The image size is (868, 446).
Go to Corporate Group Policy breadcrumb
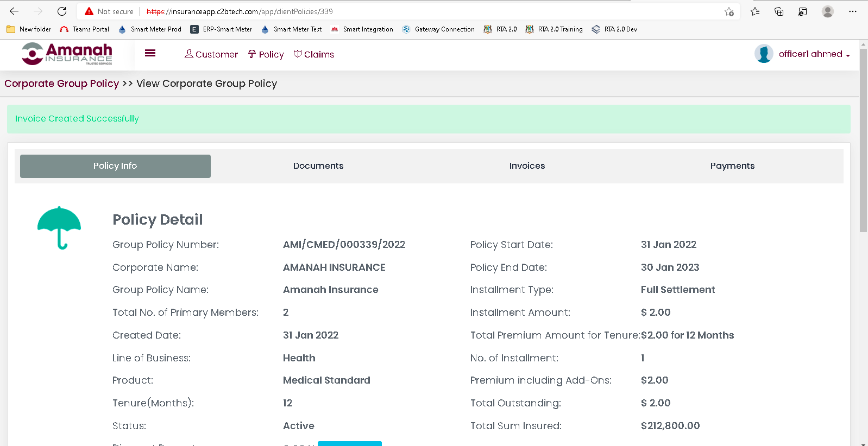(61, 84)
